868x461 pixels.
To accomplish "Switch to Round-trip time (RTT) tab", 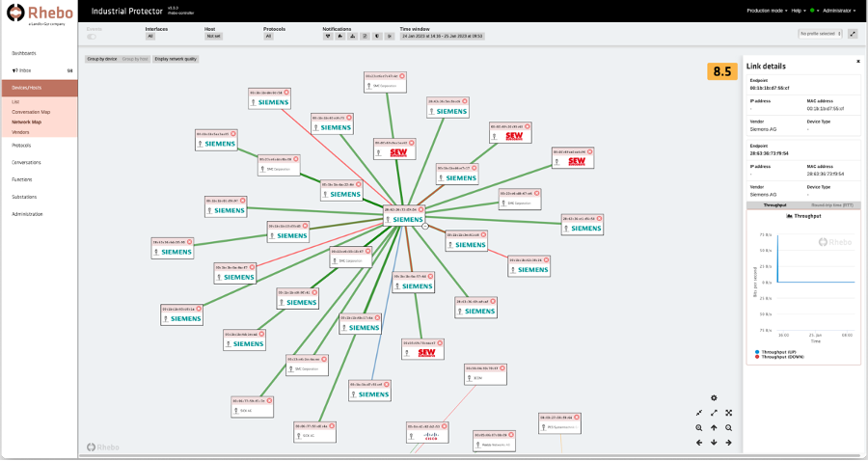I will tap(833, 205).
